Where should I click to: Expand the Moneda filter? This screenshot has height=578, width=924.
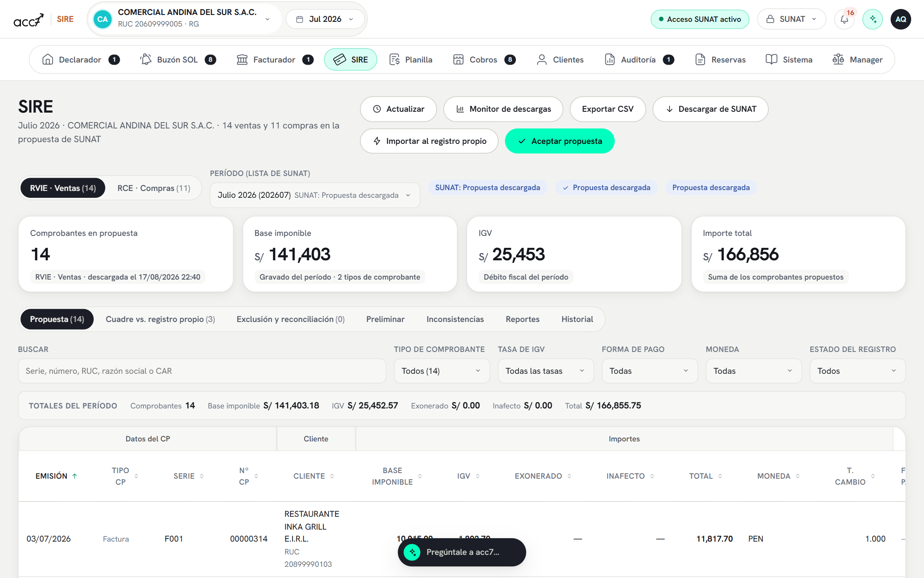753,371
